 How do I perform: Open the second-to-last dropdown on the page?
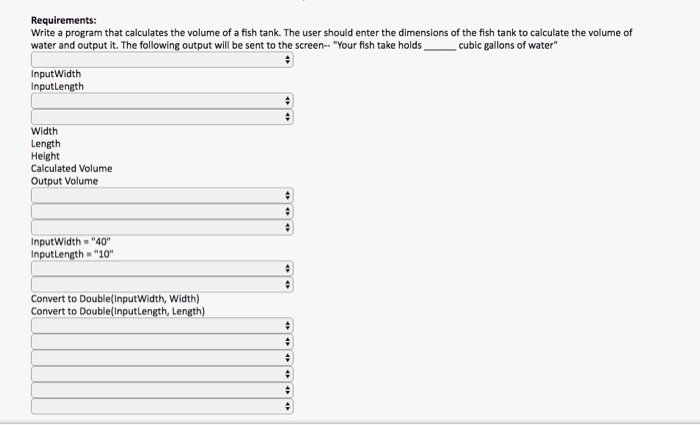click(x=162, y=390)
